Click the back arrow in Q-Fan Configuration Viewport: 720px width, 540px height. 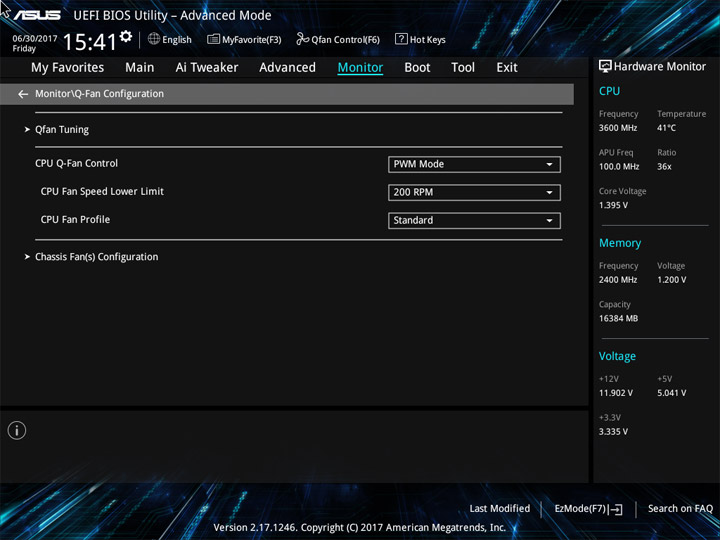pos(23,94)
